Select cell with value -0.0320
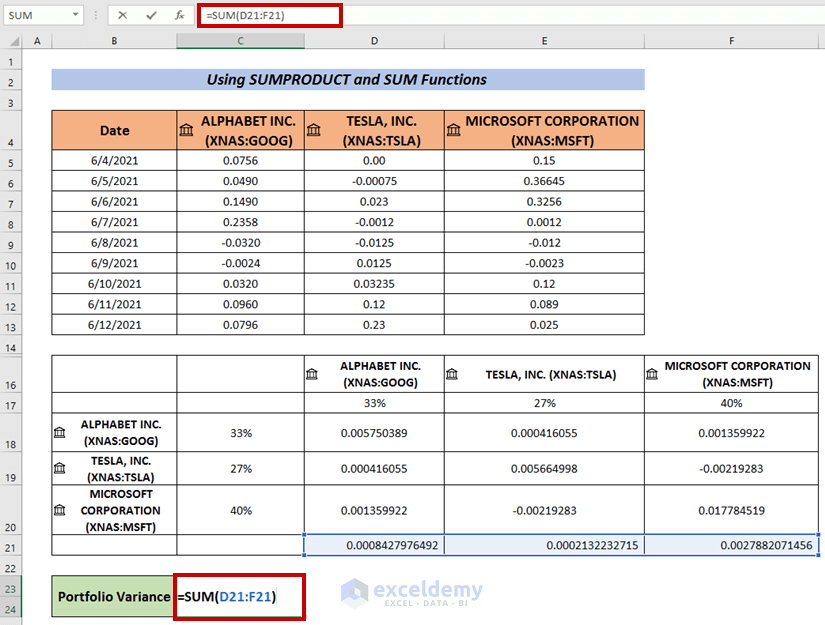Viewport: 825px width, 625px height. [x=240, y=243]
